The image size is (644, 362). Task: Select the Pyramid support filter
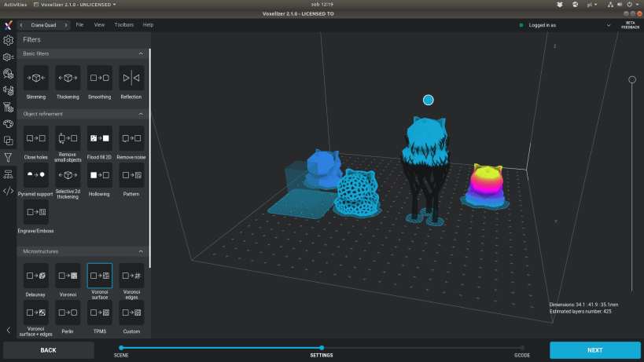point(36,175)
